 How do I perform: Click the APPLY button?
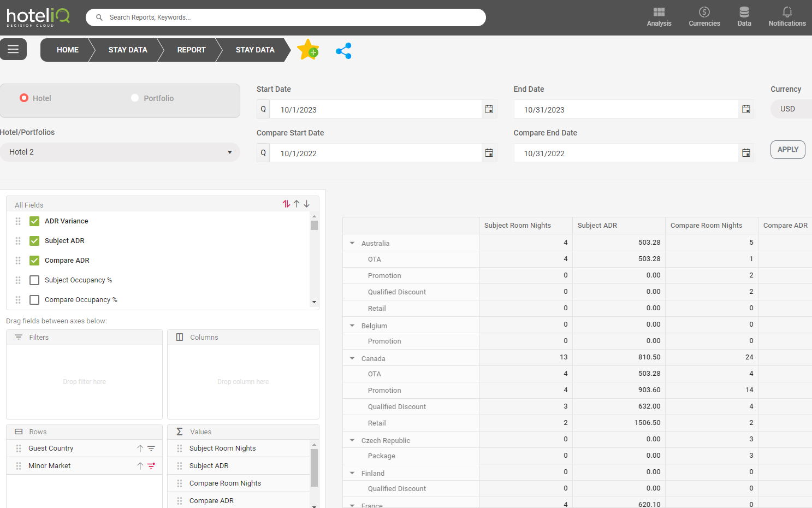coord(787,150)
